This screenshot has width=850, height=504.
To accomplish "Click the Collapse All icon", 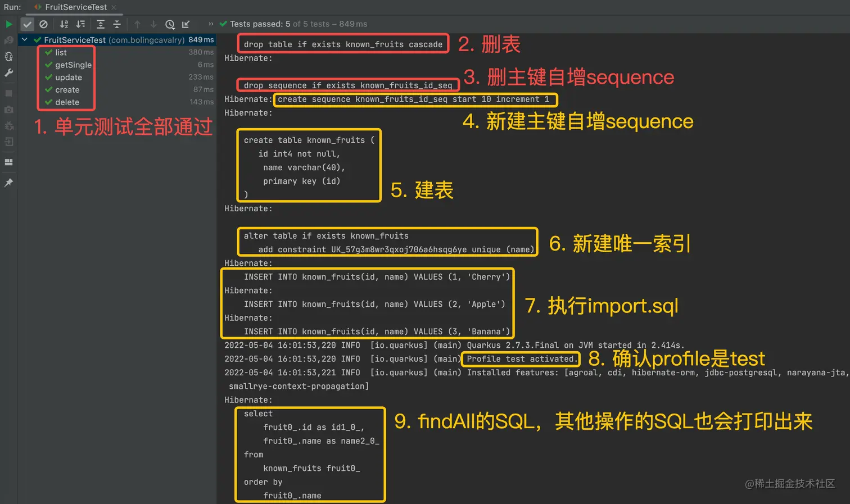I will pos(117,24).
